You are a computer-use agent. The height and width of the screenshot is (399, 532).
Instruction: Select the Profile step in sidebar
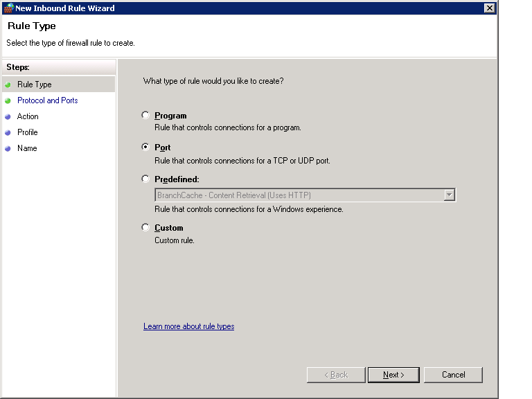pos(28,132)
